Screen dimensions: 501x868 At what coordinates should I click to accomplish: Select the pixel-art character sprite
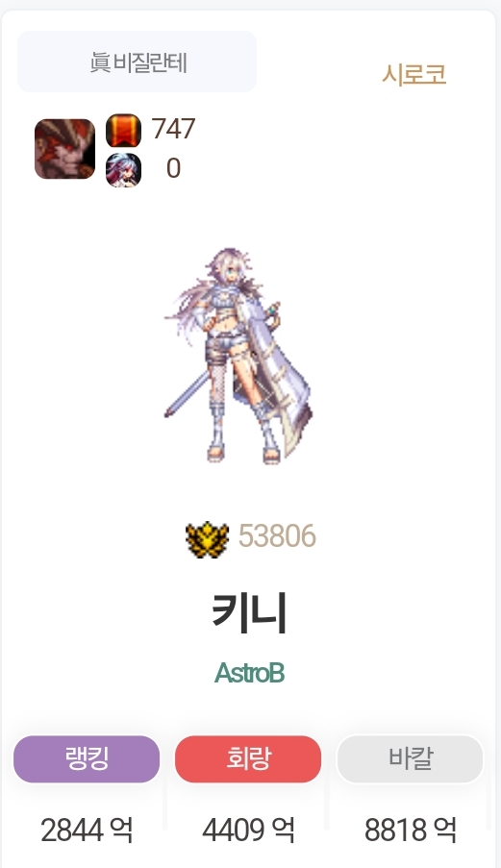pyautogui.click(x=238, y=355)
